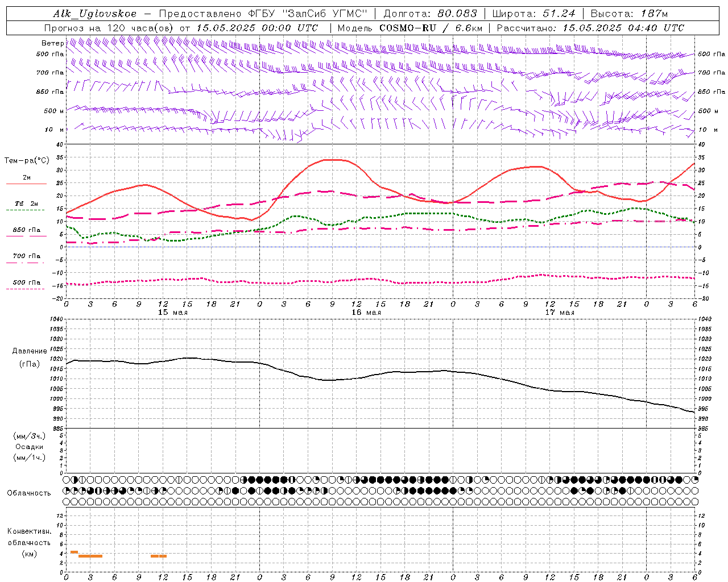
Task: Click the orange convective cloud bar near hour 12
Action: (x=159, y=556)
